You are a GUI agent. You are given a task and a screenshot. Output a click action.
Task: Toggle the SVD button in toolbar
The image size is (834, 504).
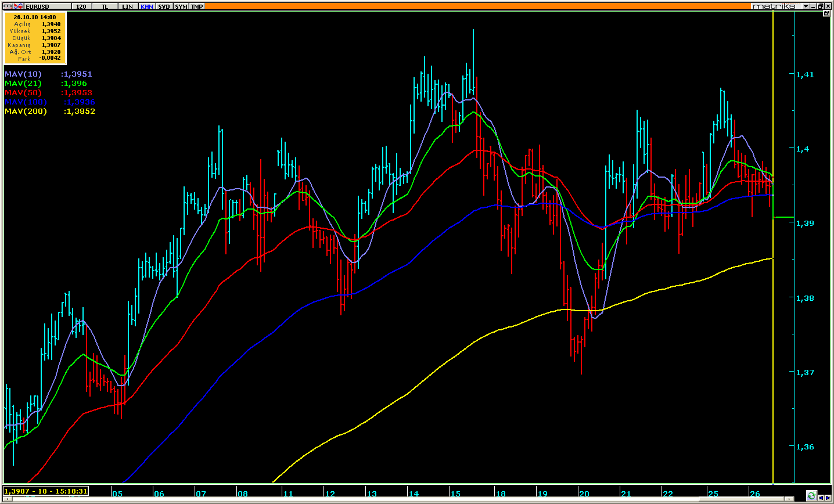click(x=164, y=6)
